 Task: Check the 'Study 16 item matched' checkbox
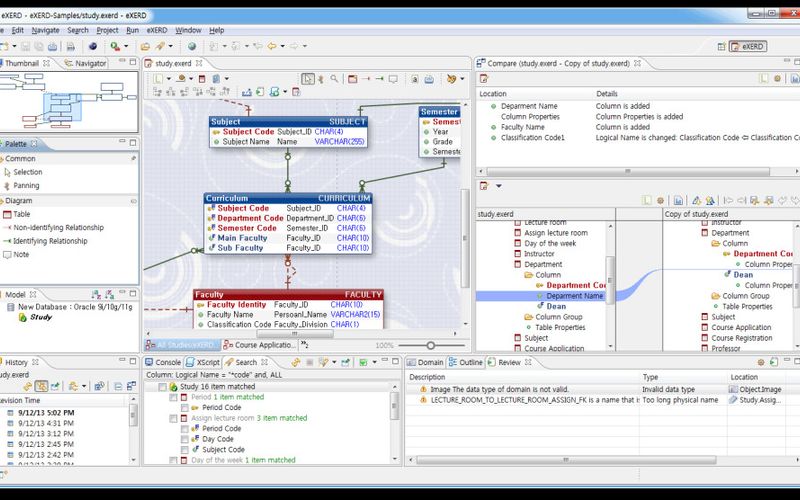coord(162,387)
